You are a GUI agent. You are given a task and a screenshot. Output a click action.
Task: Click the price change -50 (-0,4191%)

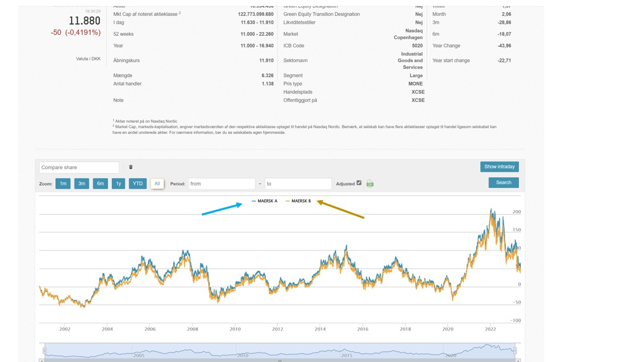click(75, 33)
